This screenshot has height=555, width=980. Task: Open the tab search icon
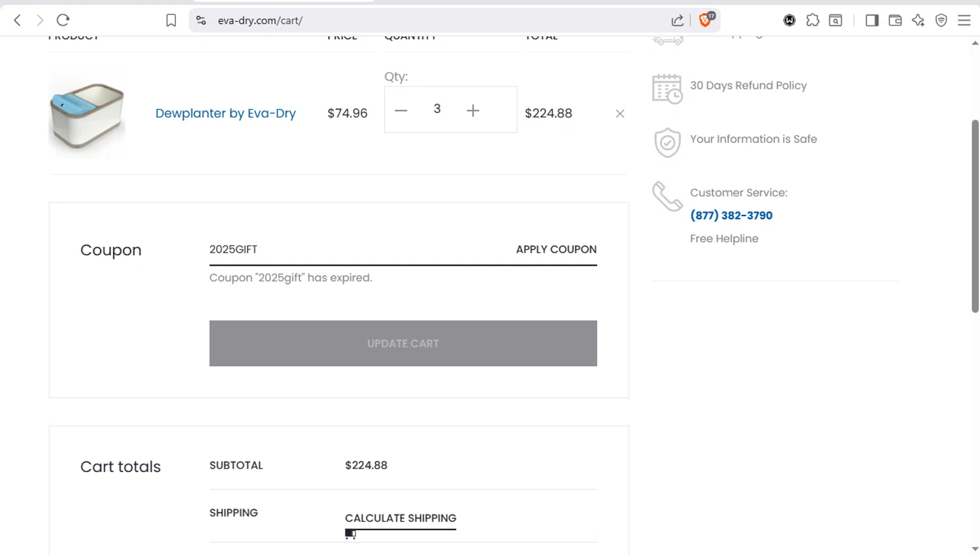(x=836, y=20)
